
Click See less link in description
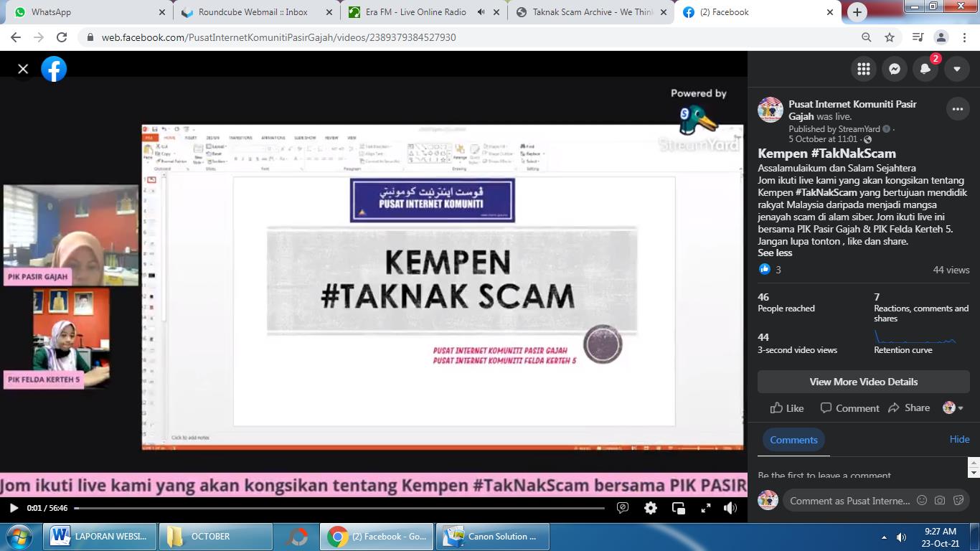point(775,253)
